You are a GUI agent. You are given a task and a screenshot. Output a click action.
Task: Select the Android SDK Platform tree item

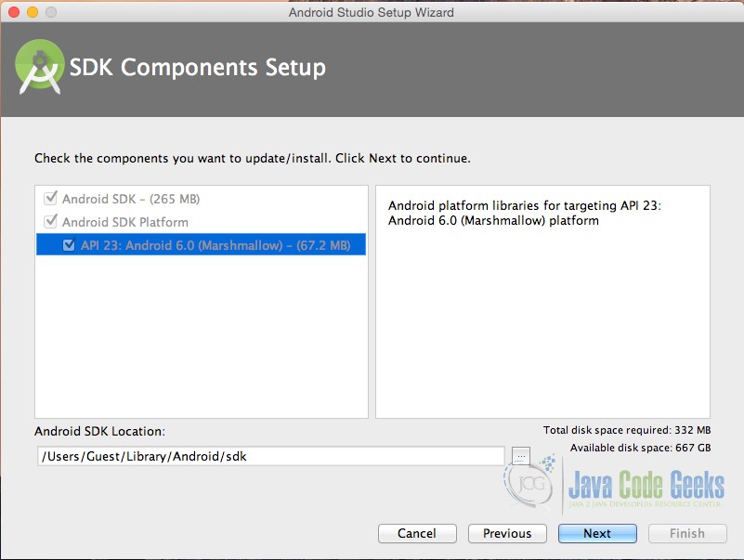125,222
